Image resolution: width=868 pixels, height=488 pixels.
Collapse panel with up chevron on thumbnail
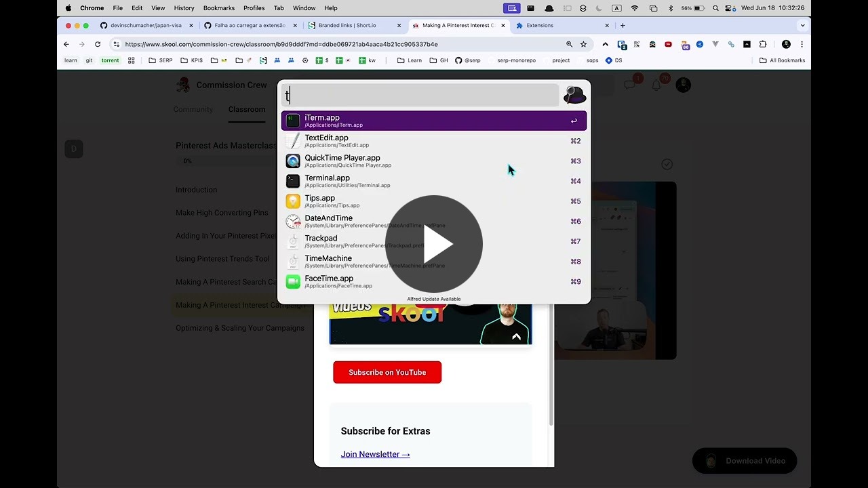(x=516, y=337)
